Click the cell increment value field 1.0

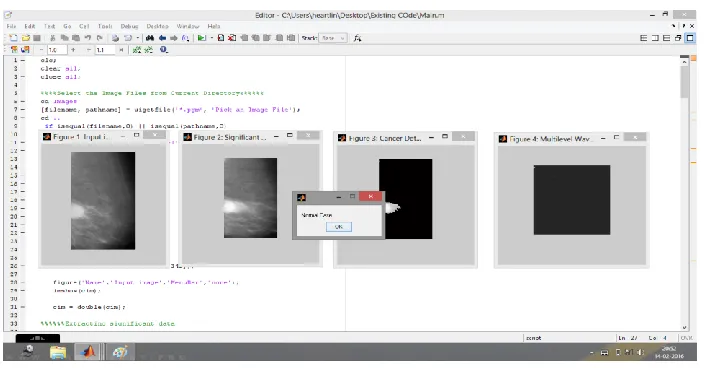(x=57, y=50)
